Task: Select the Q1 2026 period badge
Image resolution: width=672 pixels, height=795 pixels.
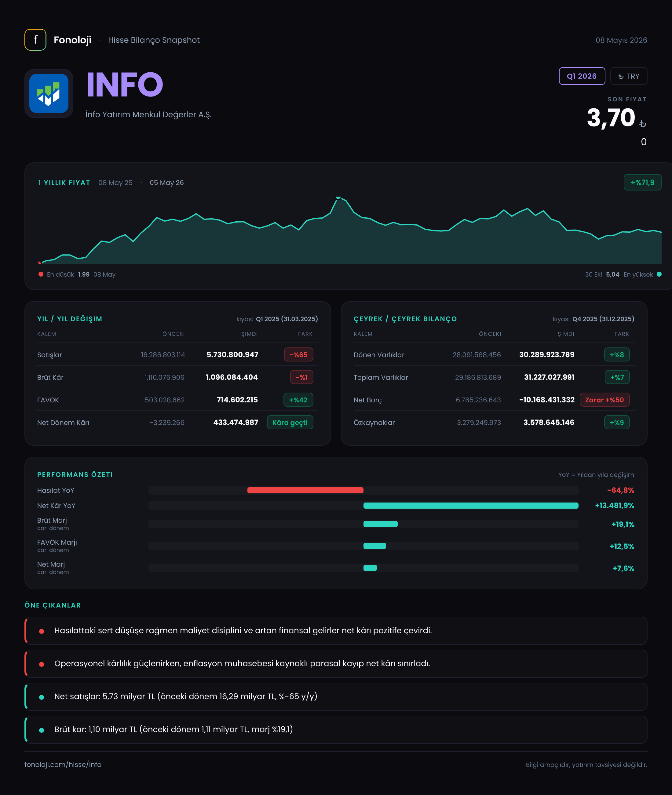Action: click(x=582, y=76)
